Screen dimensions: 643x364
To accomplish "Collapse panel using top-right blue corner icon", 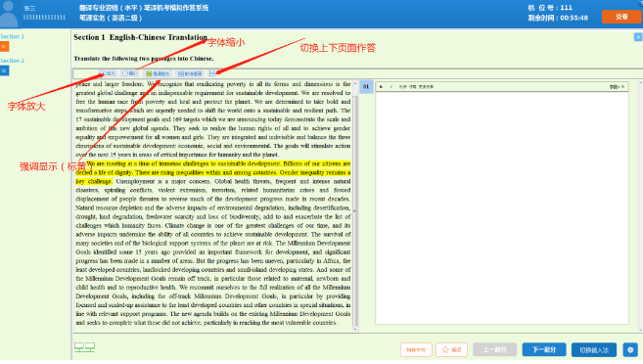I will point(638,37).
